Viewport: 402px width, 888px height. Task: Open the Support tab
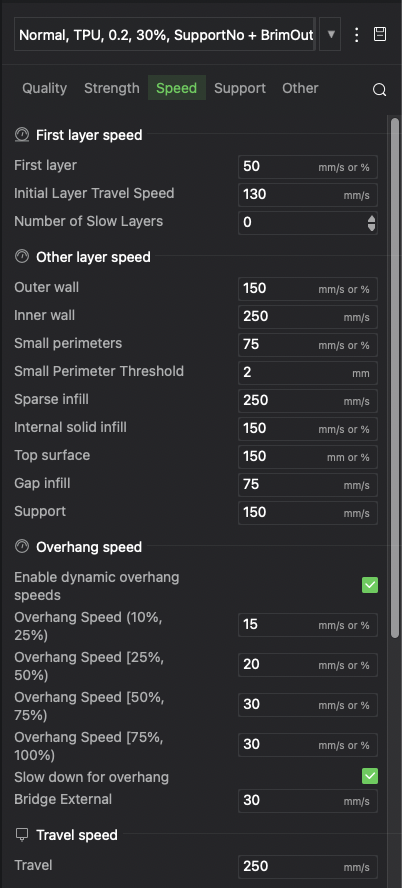[x=240, y=88]
